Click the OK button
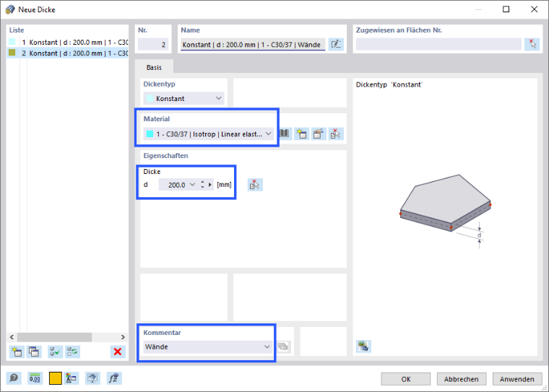The width and height of the screenshot is (549, 392). click(406, 379)
